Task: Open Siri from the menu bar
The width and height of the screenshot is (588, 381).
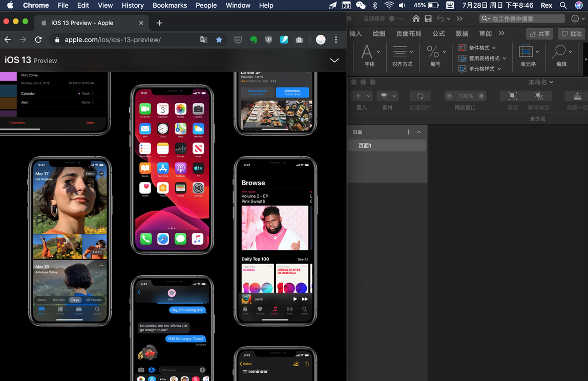Action: (x=579, y=5)
